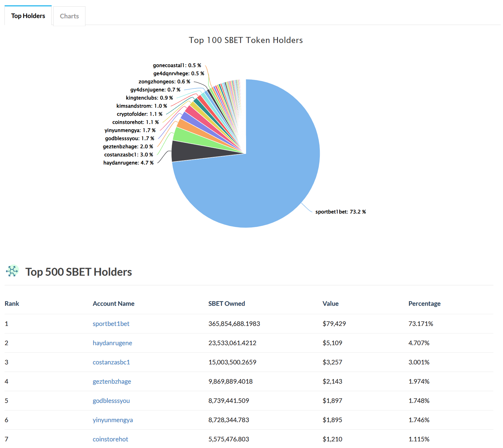Select the Top Holders tab
Viewport: 503px width, 448px height.
[28, 16]
